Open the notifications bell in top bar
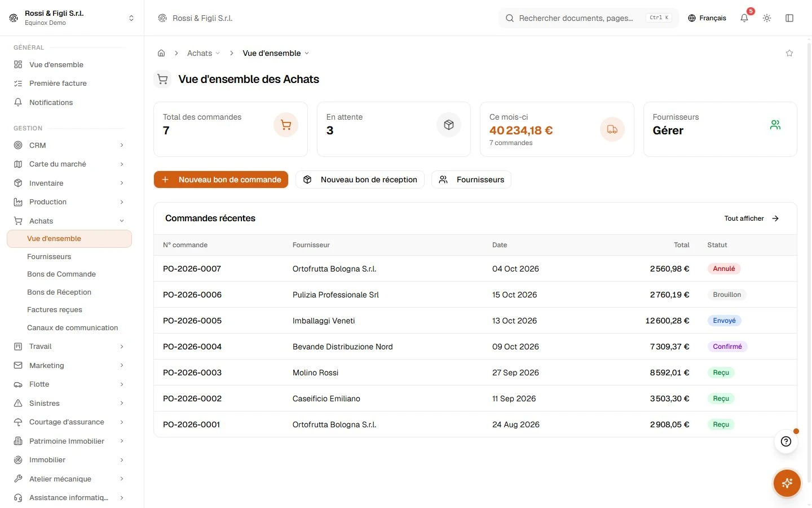The width and height of the screenshot is (812, 508). coord(744,18)
